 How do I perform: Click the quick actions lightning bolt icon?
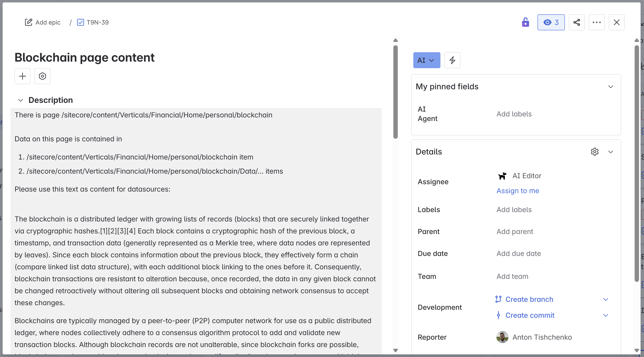point(452,60)
